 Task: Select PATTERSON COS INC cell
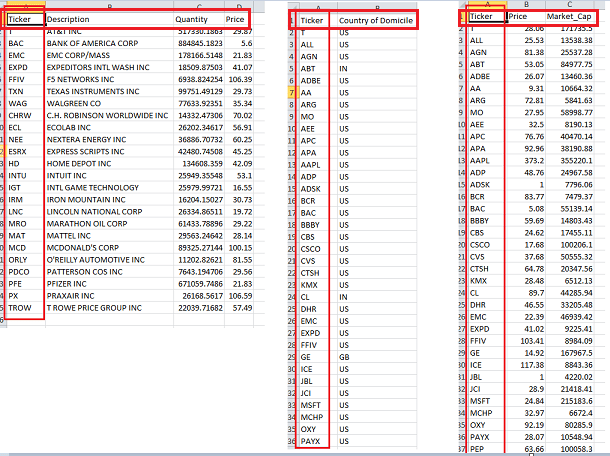(x=109, y=272)
